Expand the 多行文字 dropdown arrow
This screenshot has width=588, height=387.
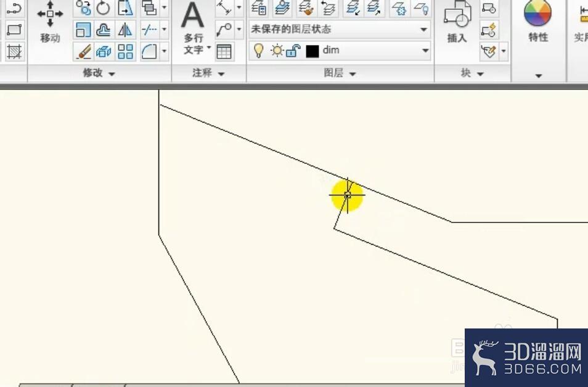(x=209, y=48)
